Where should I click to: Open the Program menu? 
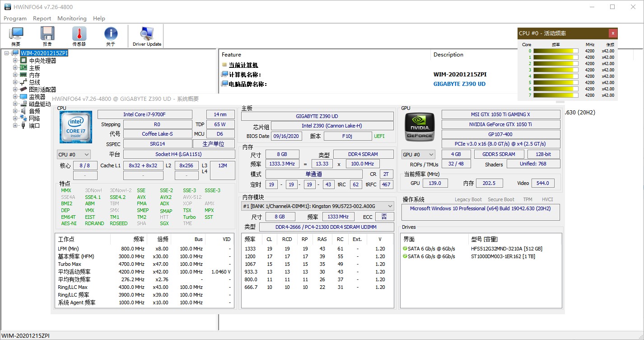click(x=15, y=19)
